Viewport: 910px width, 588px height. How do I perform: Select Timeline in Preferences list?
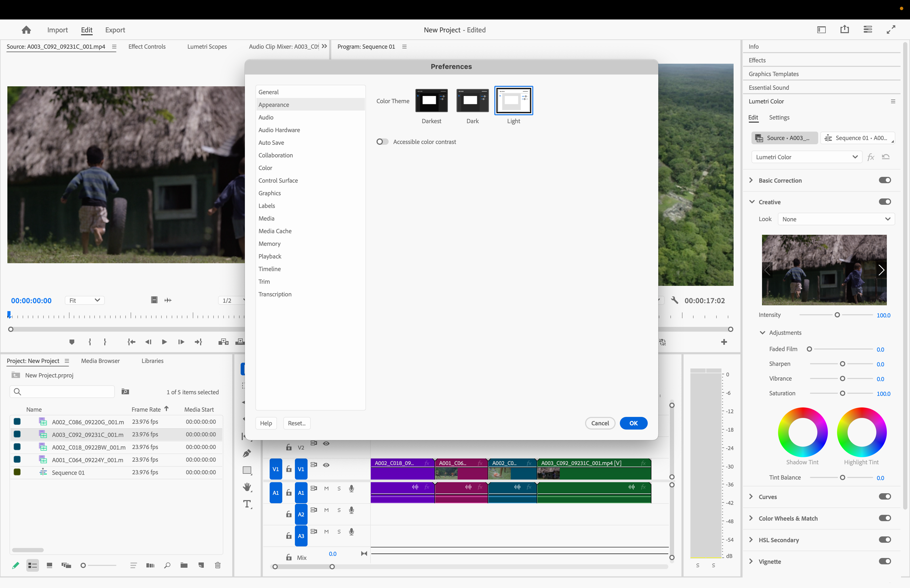point(310,269)
